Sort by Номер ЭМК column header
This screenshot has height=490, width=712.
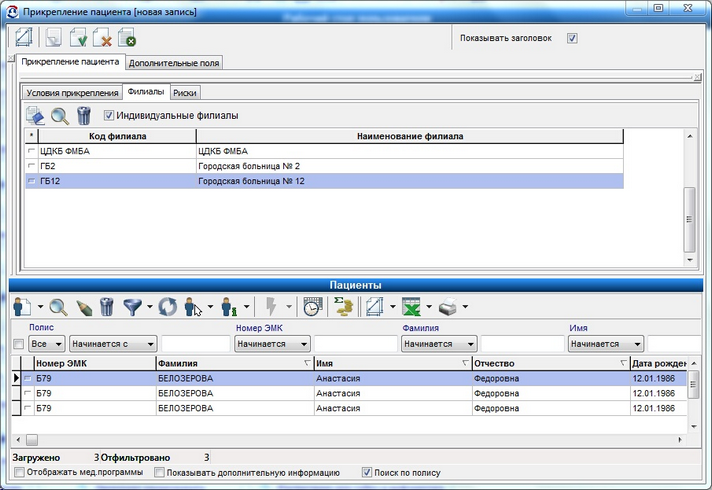tap(95, 363)
